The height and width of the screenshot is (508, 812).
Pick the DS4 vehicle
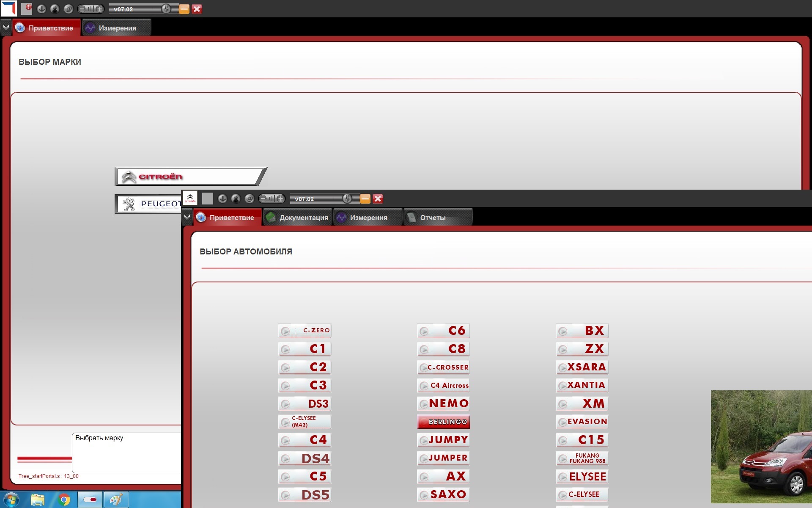coord(304,458)
